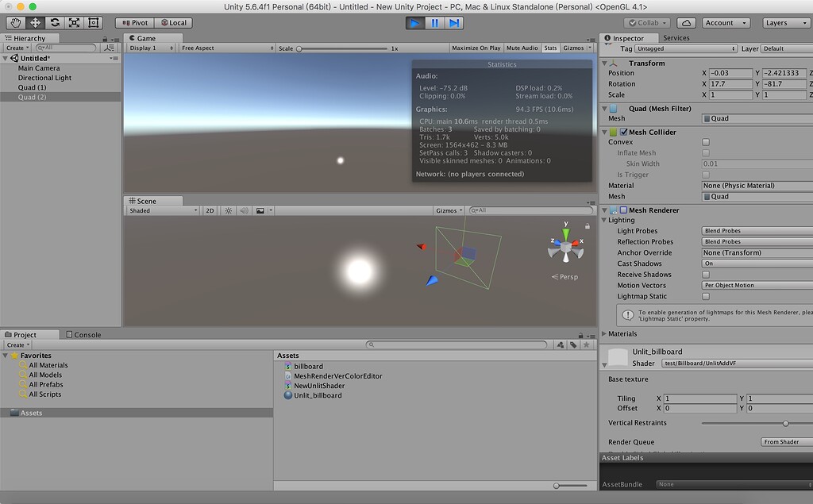The width and height of the screenshot is (813, 504).
Task: Select the Scale tool in the toolbar
Action: coord(74,23)
